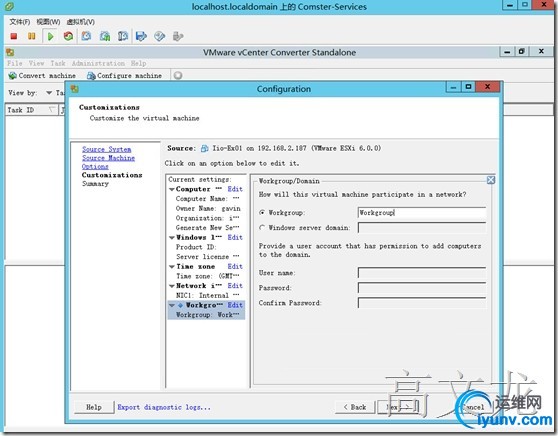Select the NIC1: Internal row
Image resolution: width=558 pixels, height=436 pixels.
tap(208, 295)
